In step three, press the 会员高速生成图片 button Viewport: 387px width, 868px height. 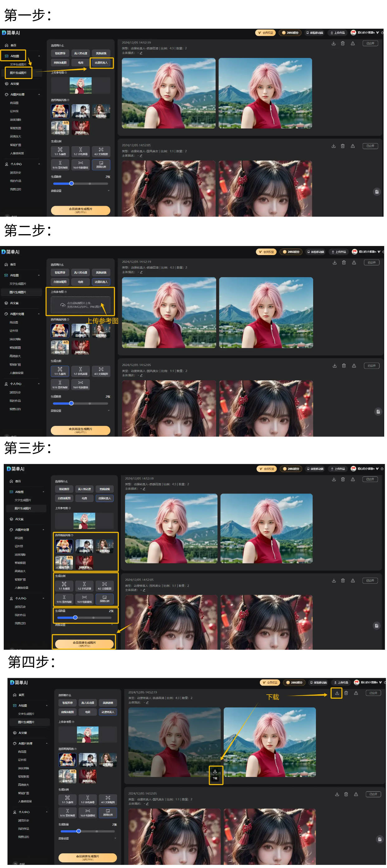tap(84, 643)
